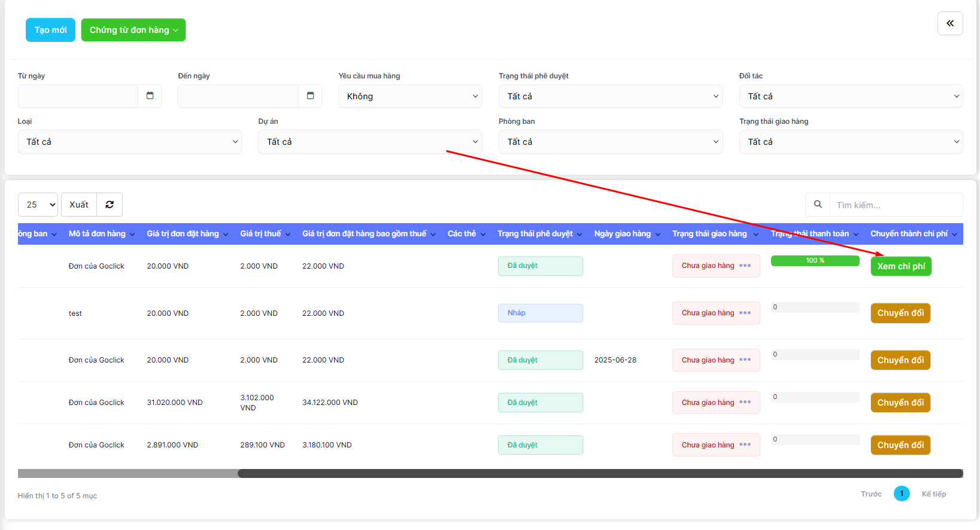The width and height of the screenshot is (980, 530).
Task: Click the 100 % payment progress bar
Action: pyautogui.click(x=815, y=261)
